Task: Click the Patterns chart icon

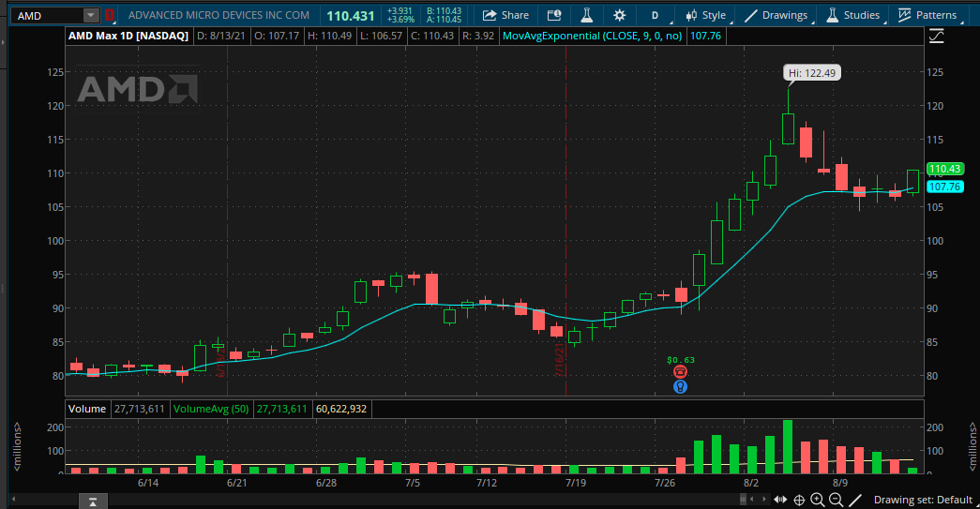Action: tap(904, 15)
